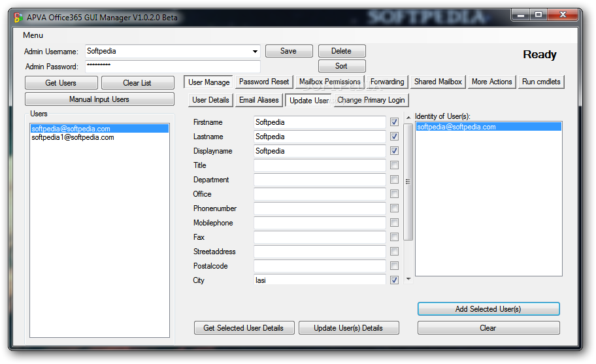Enable the Title checkbox
The height and width of the screenshot is (364, 596).
tap(394, 165)
